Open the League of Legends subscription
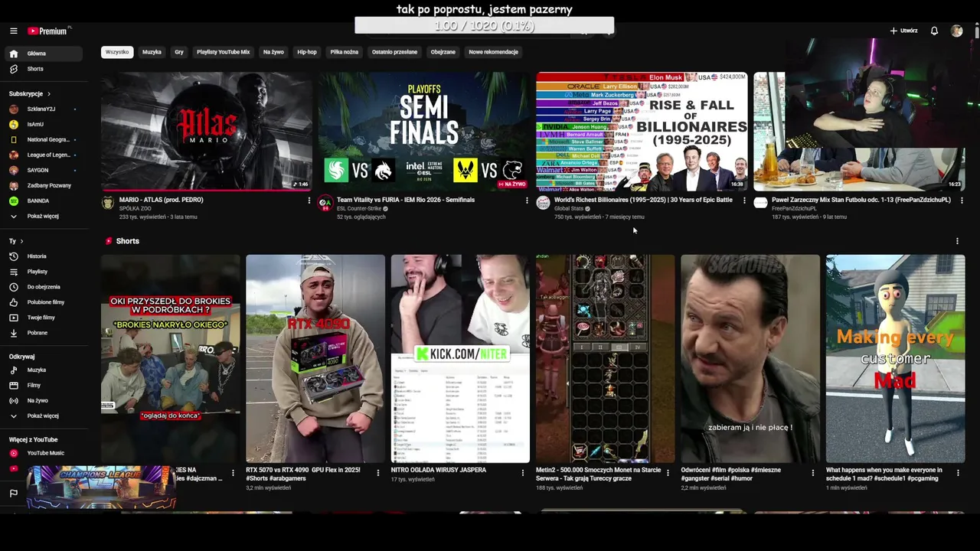Image resolution: width=980 pixels, height=551 pixels. (42, 155)
